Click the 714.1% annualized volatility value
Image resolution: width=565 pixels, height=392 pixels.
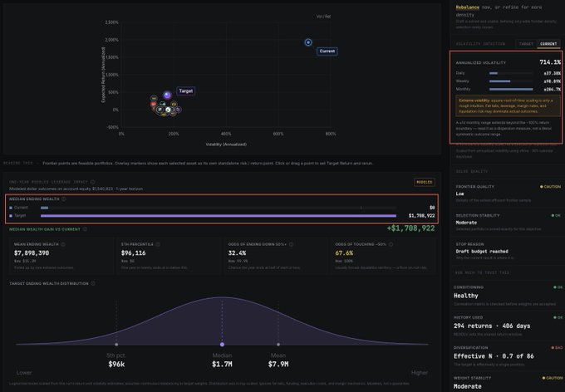(550, 62)
